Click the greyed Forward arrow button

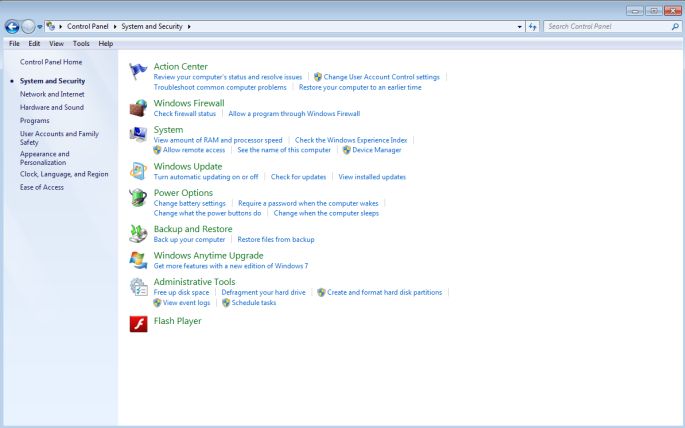[x=28, y=27]
